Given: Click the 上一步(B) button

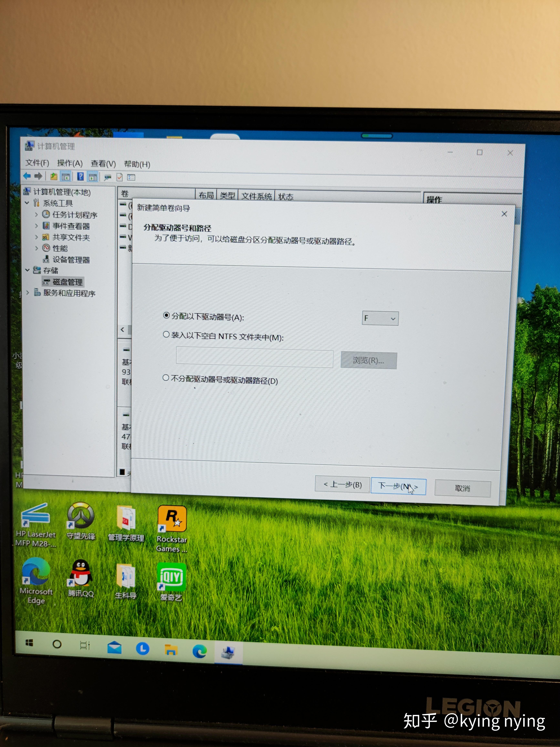Looking at the screenshot, I should (342, 485).
